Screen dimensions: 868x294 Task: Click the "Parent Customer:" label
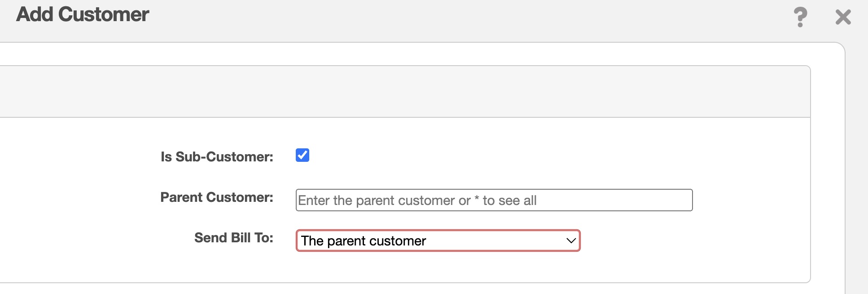tap(217, 197)
